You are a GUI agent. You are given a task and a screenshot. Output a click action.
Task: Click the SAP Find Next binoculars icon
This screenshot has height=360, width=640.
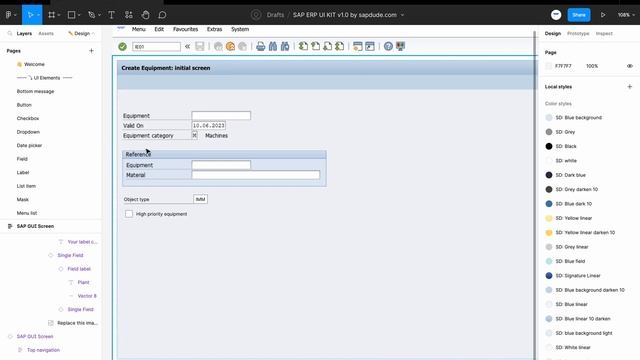[x=285, y=47]
